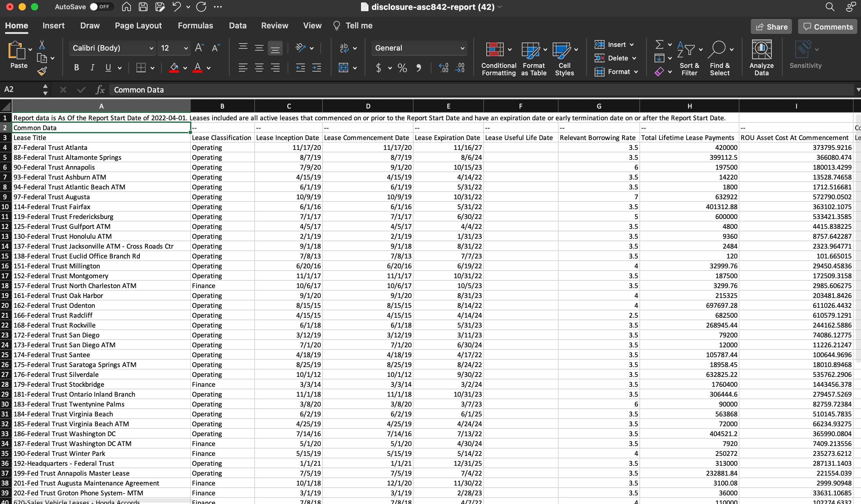
Task: Open search with the magnifying glass
Action: click(830, 7)
